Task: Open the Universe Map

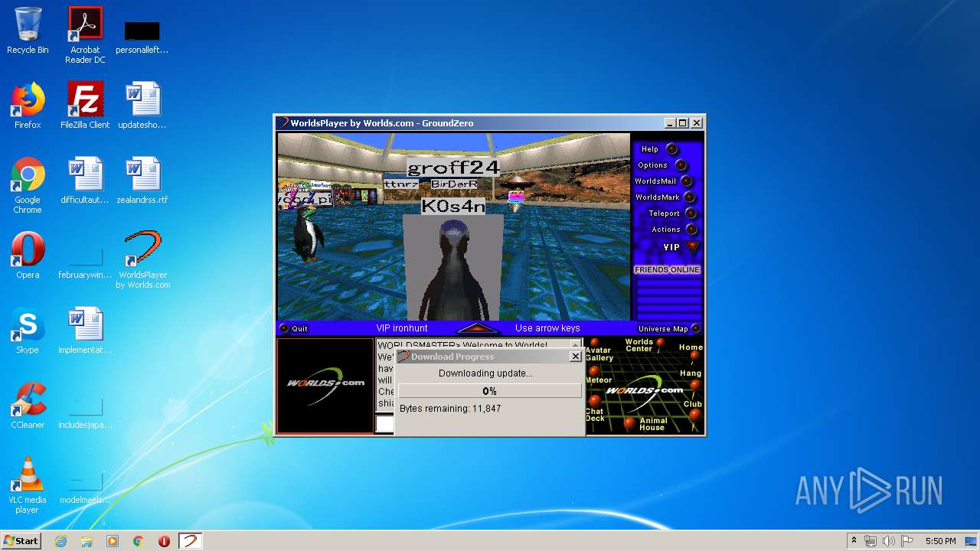Action: [669, 329]
